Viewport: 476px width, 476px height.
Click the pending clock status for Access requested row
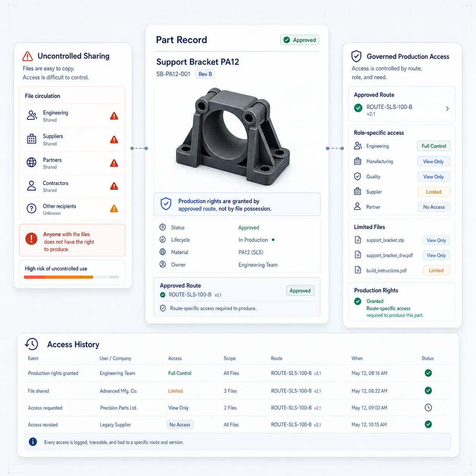tap(428, 408)
